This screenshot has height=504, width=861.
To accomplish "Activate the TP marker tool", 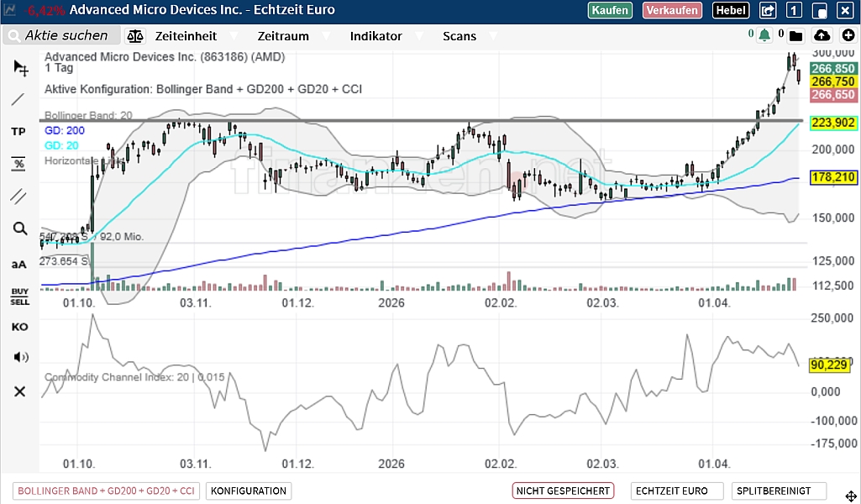I will (x=18, y=131).
